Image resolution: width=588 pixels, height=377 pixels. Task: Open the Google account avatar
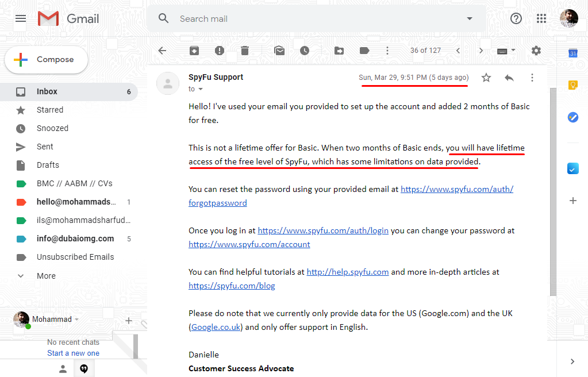tap(569, 18)
